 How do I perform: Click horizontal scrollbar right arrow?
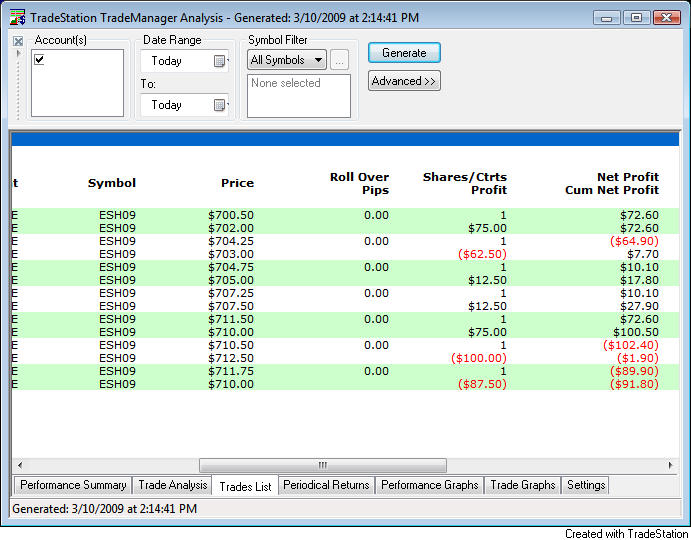point(670,465)
